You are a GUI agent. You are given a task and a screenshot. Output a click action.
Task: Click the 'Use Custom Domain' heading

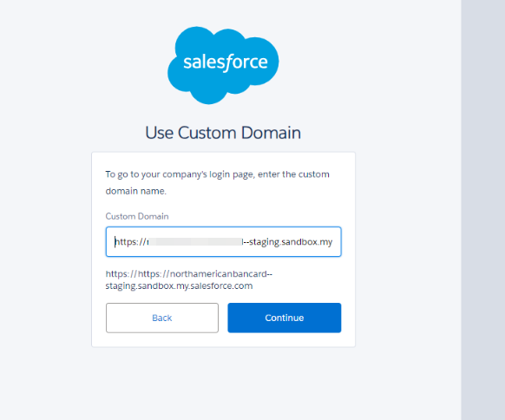click(x=223, y=133)
